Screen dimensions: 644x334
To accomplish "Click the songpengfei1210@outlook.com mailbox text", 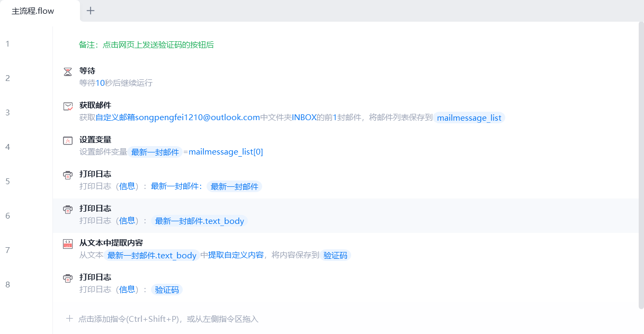I will [197, 118].
